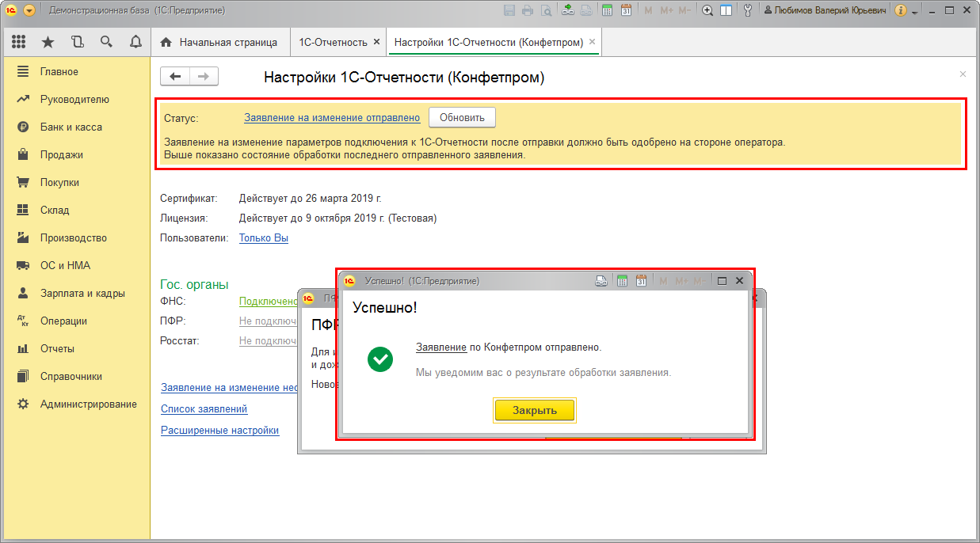The image size is (980, 543).
Task: Click the Лицензия validity text
Action: pos(338,218)
